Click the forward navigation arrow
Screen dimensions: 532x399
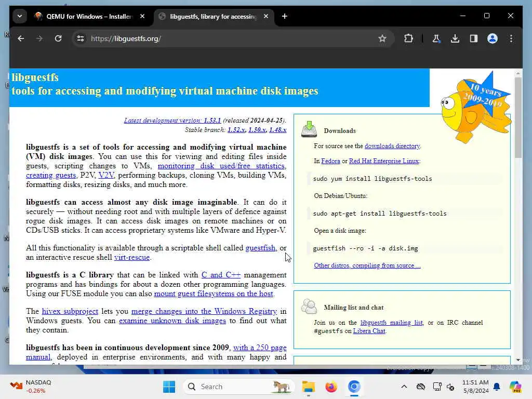click(x=39, y=38)
